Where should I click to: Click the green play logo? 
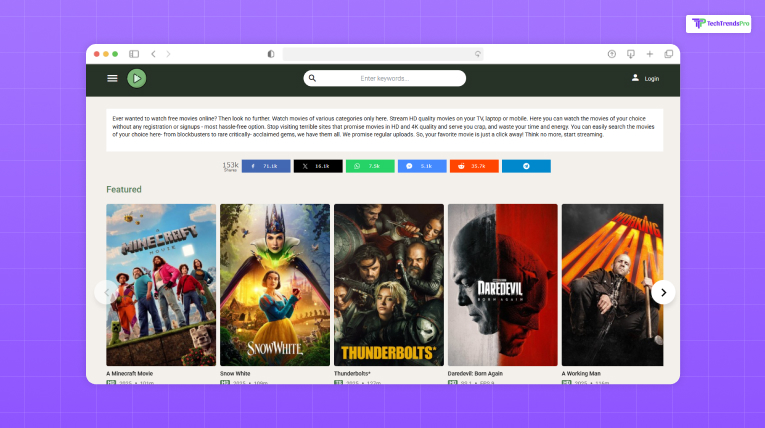[x=137, y=78]
